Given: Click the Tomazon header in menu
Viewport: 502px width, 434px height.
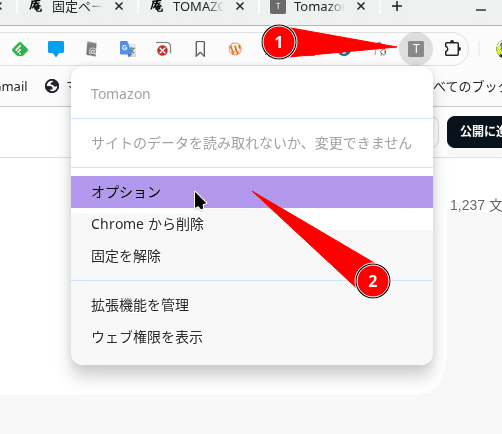Looking at the screenshot, I should coord(121,94).
